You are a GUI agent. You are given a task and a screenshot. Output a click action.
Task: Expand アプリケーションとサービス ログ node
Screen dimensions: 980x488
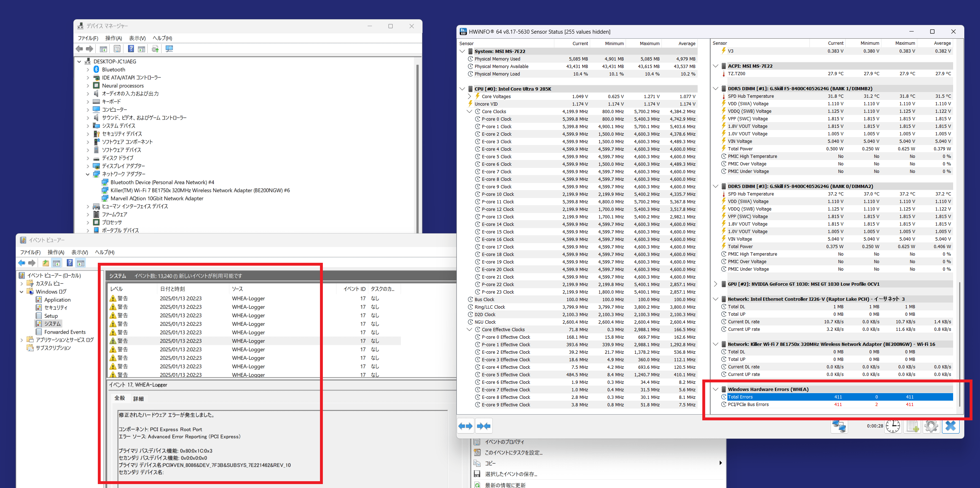click(x=22, y=340)
